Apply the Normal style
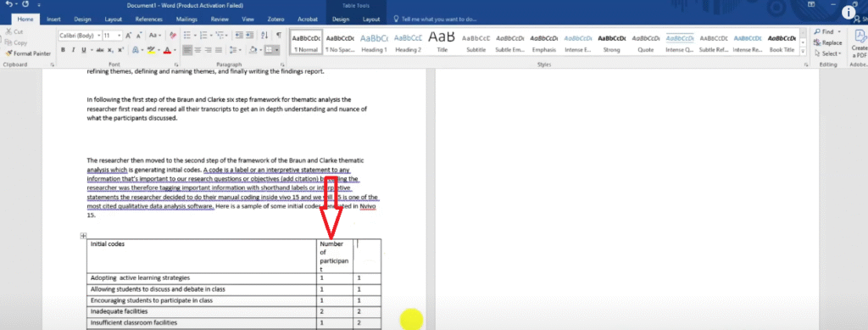 [305, 42]
